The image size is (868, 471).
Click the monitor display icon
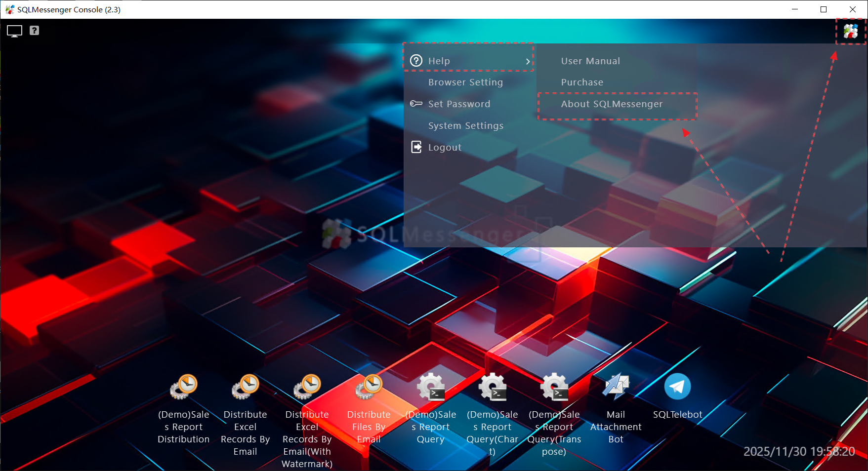coord(14,31)
